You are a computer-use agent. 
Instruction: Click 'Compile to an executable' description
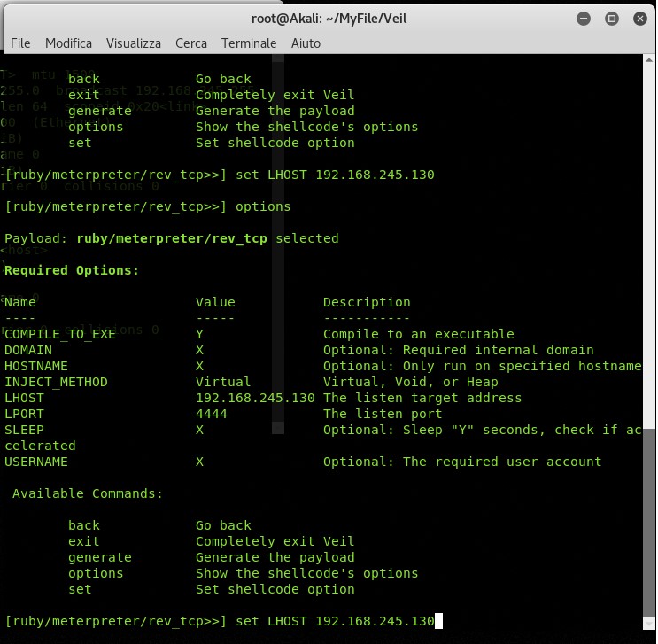click(419, 334)
